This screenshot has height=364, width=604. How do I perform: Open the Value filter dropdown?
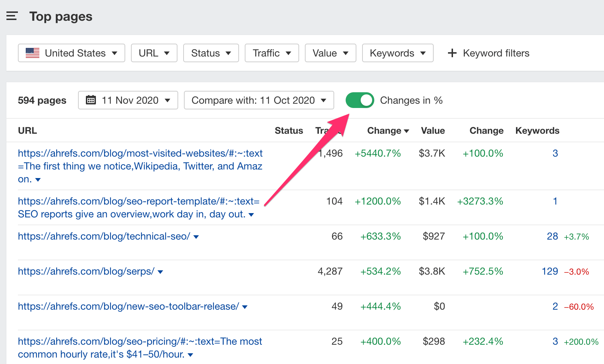(330, 53)
